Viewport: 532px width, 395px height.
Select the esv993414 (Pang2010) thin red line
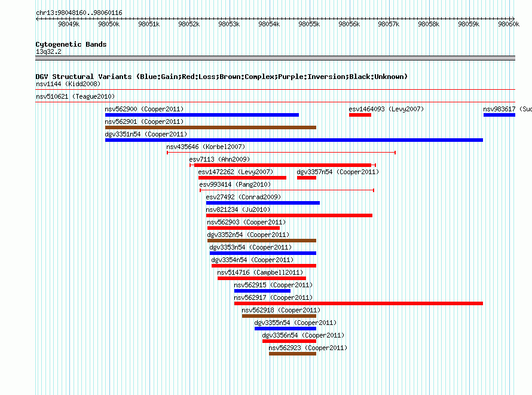pos(287,190)
